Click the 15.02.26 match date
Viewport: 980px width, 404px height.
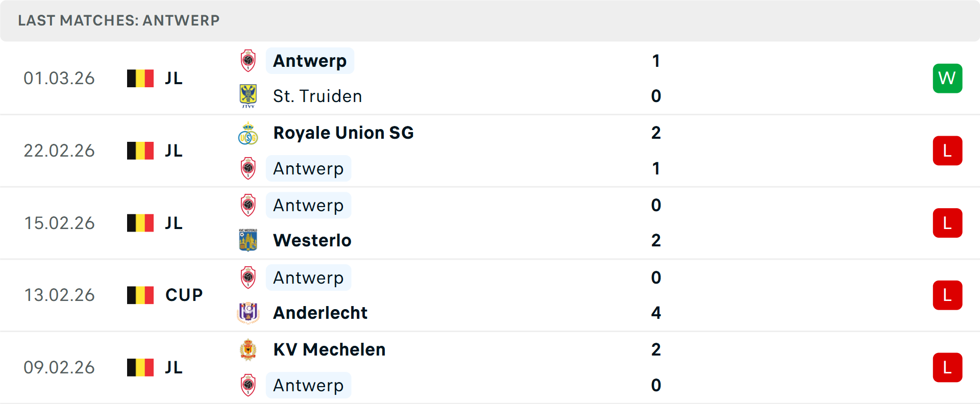click(59, 223)
